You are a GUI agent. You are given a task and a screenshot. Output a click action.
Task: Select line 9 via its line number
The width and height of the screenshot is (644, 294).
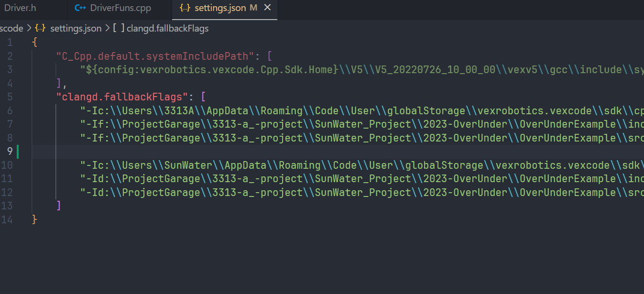pos(10,152)
